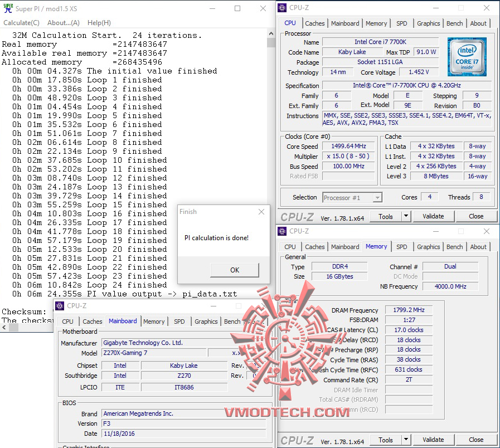Screen dimensions: 500x448
Task: Click BIOS date field 11/18/2016
Action: point(184,434)
